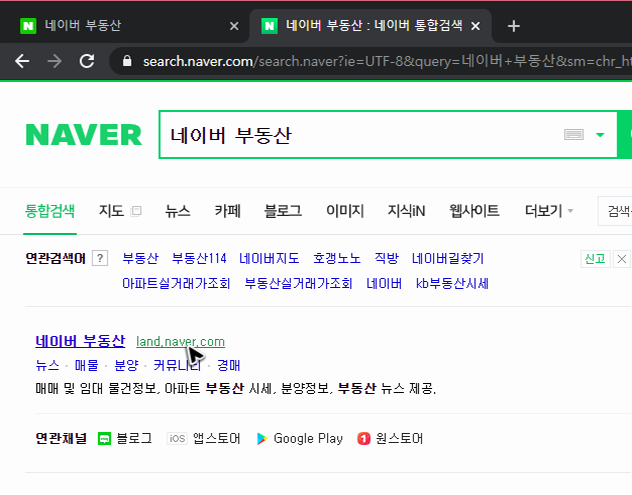
Task: Click the address bar URL
Action: pos(387,61)
